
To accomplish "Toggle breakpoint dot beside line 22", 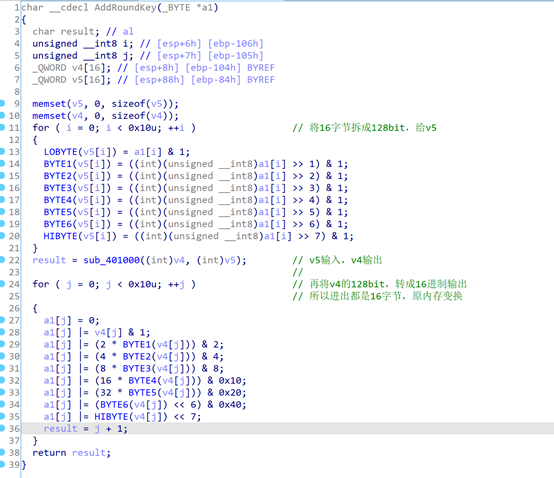I will pos(2,260).
